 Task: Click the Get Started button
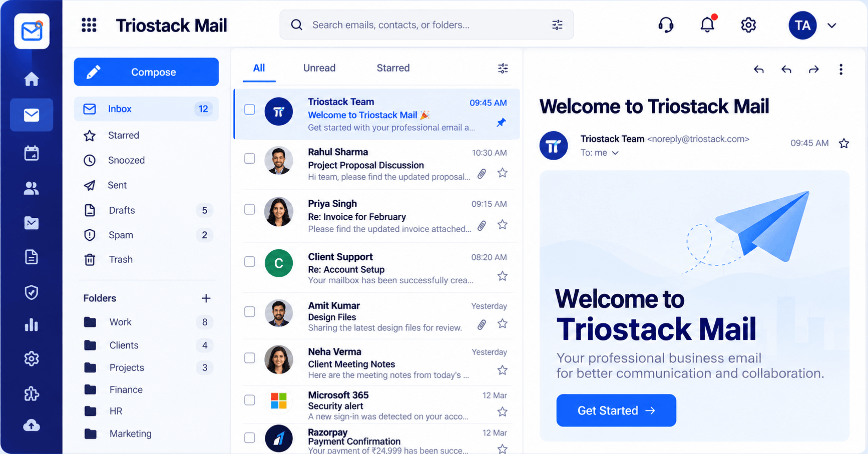[616, 410]
